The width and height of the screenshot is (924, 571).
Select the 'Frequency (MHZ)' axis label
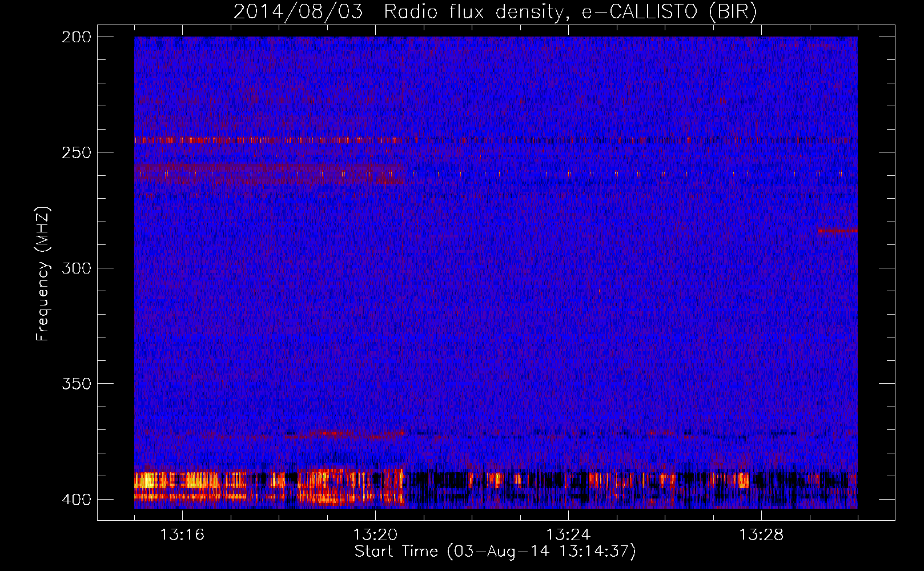pos(43,274)
